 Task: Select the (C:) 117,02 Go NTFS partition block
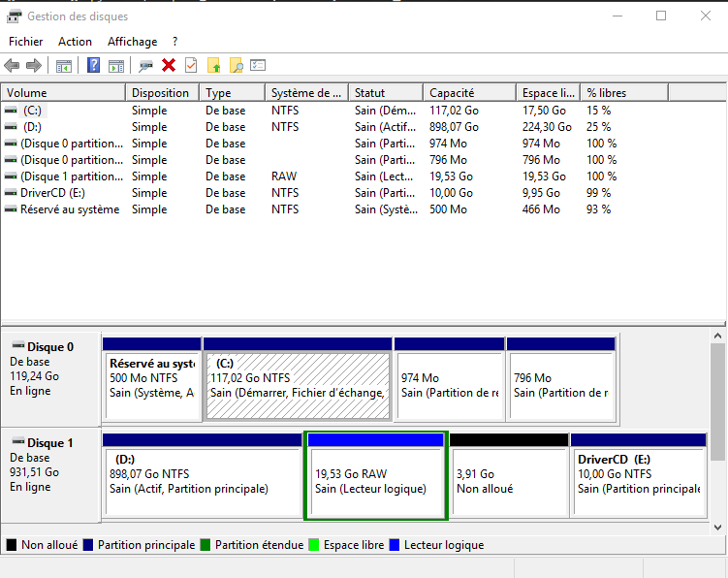(x=298, y=379)
